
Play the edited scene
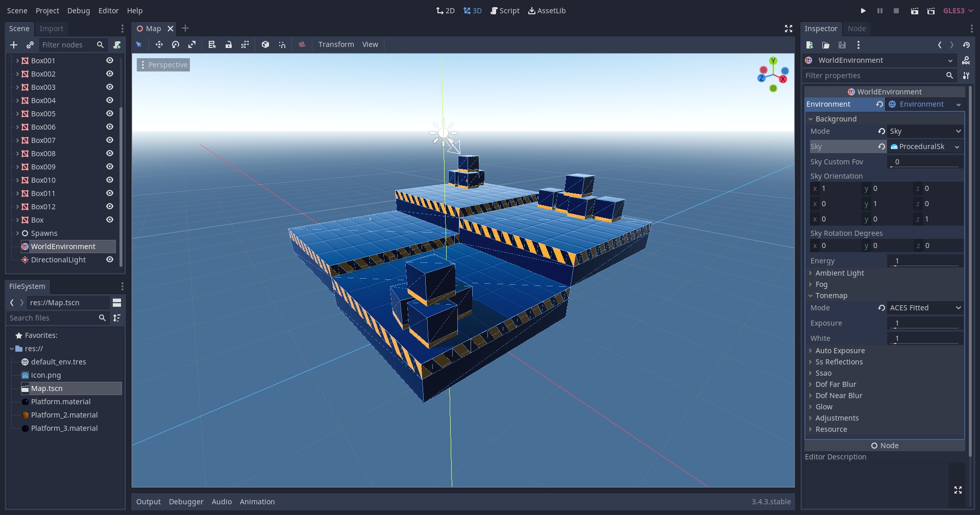[x=915, y=11]
